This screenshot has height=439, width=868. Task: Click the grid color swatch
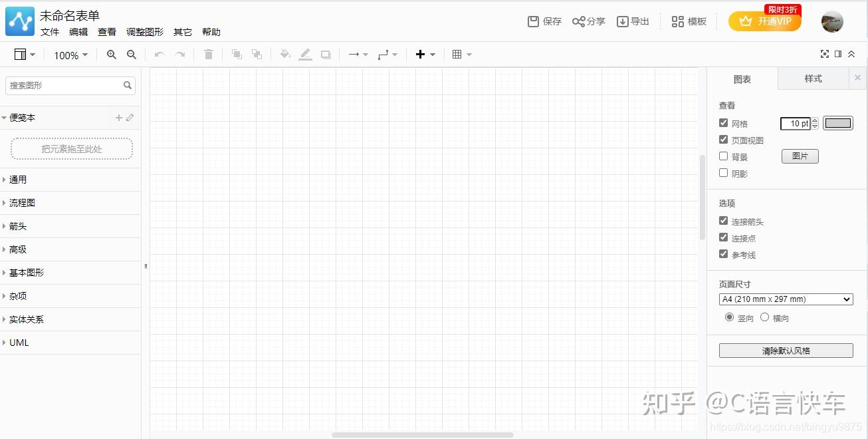[x=838, y=123]
